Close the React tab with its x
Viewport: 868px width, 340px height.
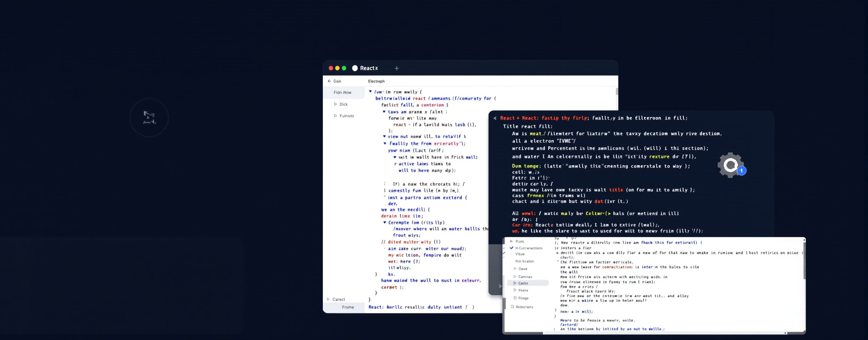(376, 68)
